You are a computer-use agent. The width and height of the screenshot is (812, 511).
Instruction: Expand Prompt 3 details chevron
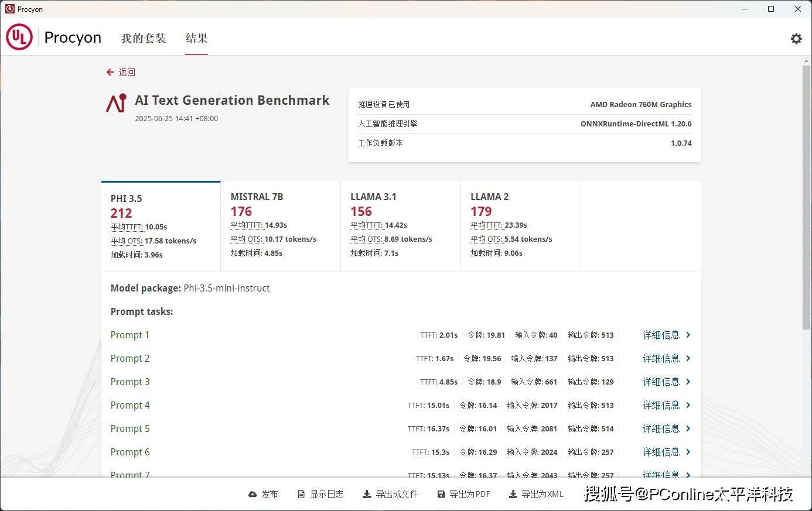tap(688, 382)
